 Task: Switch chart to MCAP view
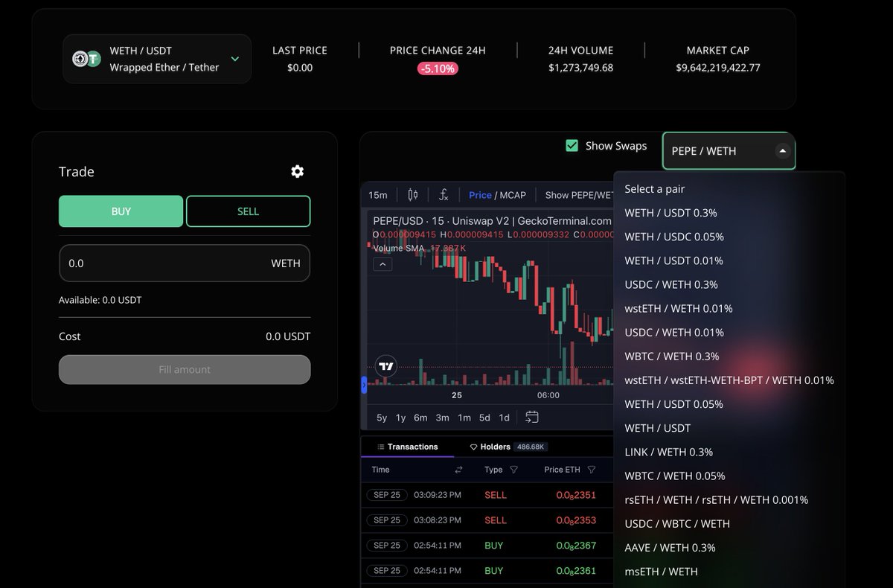tap(513, 195)
